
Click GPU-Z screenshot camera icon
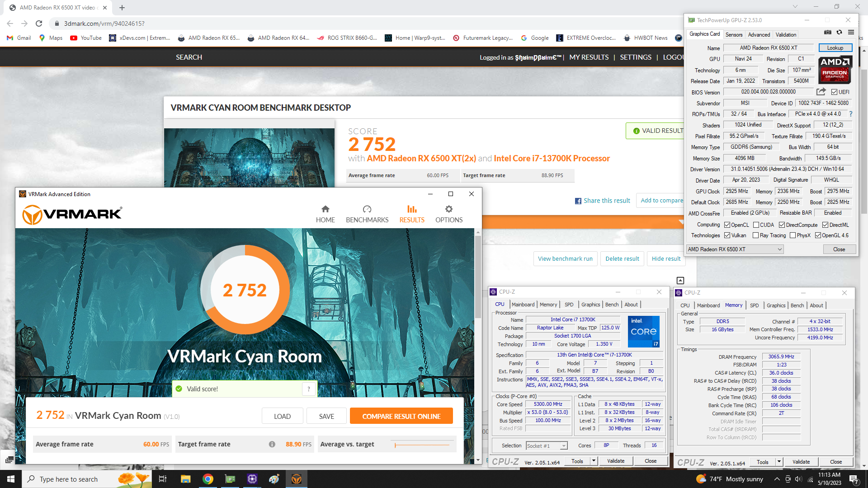click(x=828, y=33)
